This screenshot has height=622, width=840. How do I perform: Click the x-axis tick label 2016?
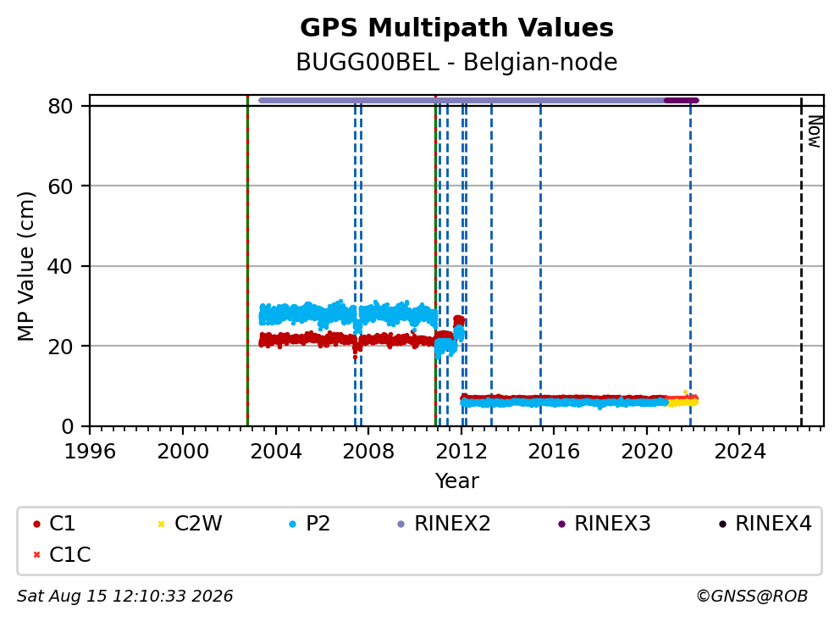tap(554, 452)
